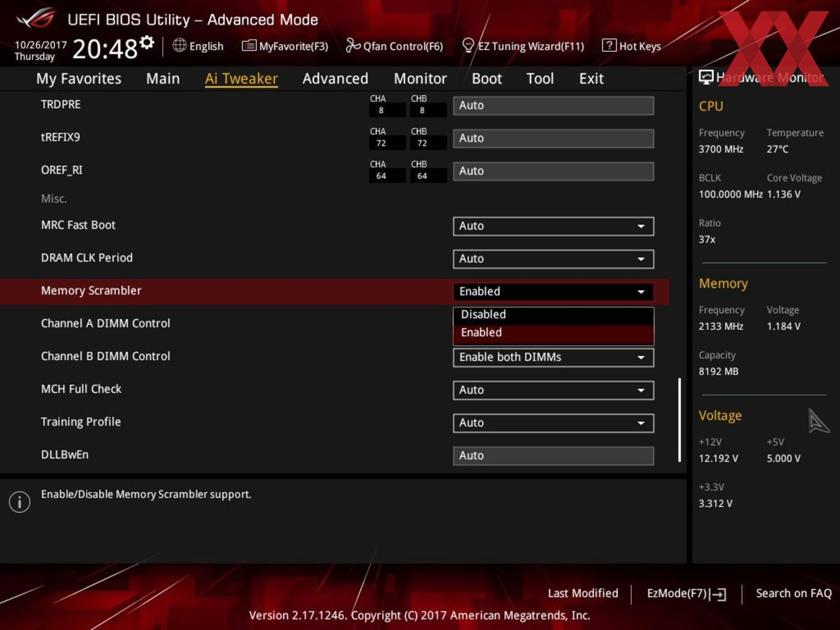The width and height of the screenshot is (840, 630).
Task: Expand the MRC Fast Boot dropdown
Action: click(x=553, y=226)
